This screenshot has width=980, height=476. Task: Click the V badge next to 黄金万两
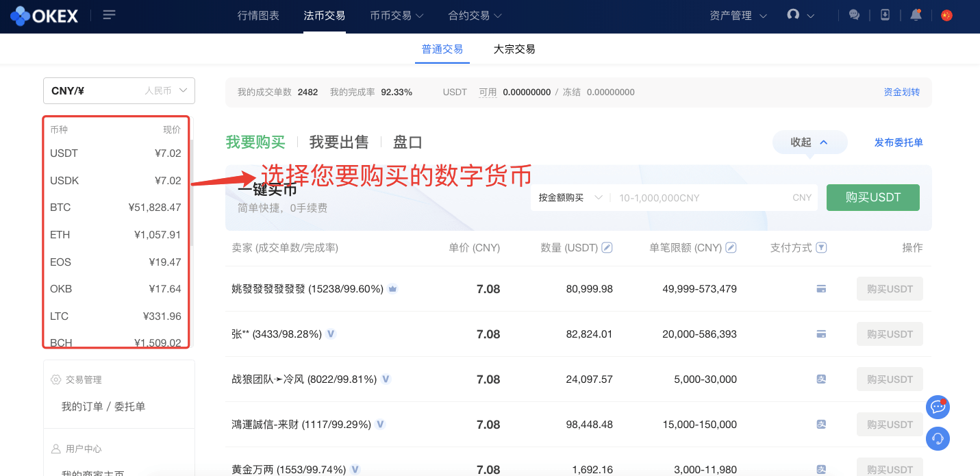pos(355,470)
